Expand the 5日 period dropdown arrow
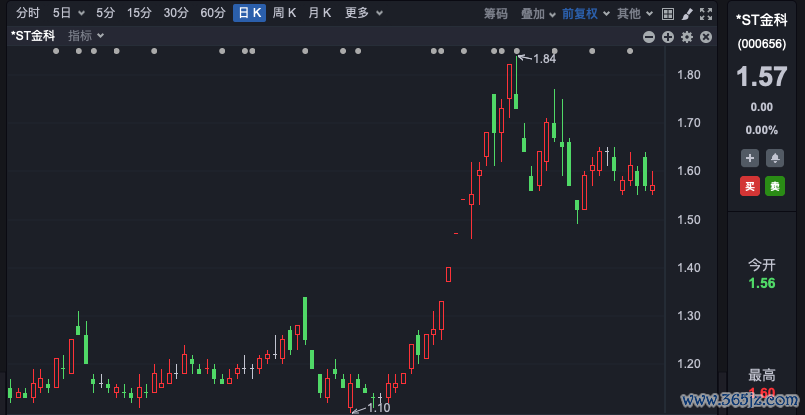The image size is (805, 415). tap(81, 14)
